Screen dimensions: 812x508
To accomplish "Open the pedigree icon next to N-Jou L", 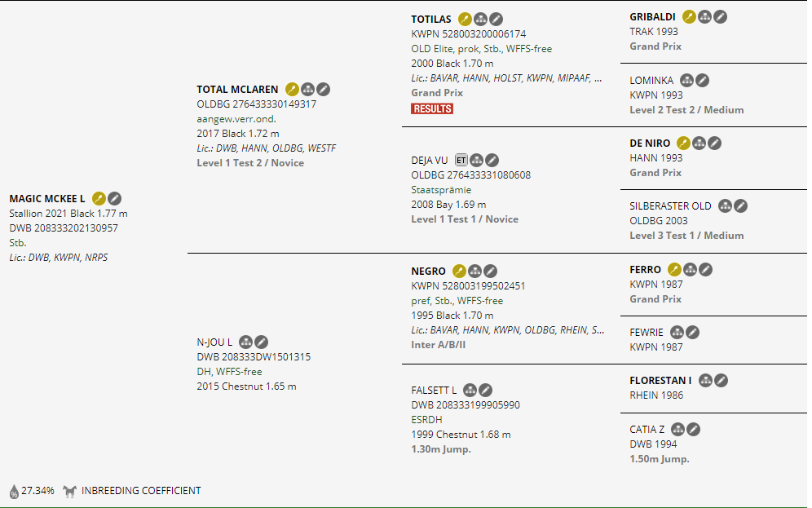I will point(245,342).
